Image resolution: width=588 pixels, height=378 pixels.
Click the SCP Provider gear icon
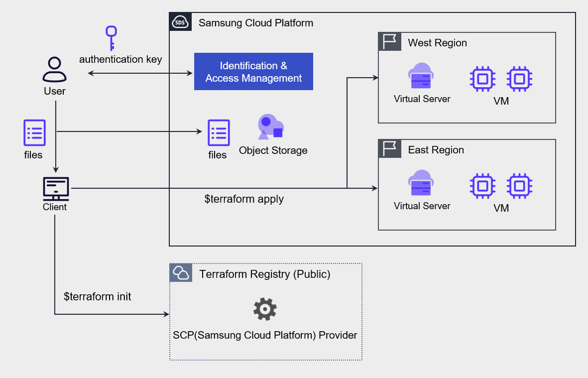265,310
